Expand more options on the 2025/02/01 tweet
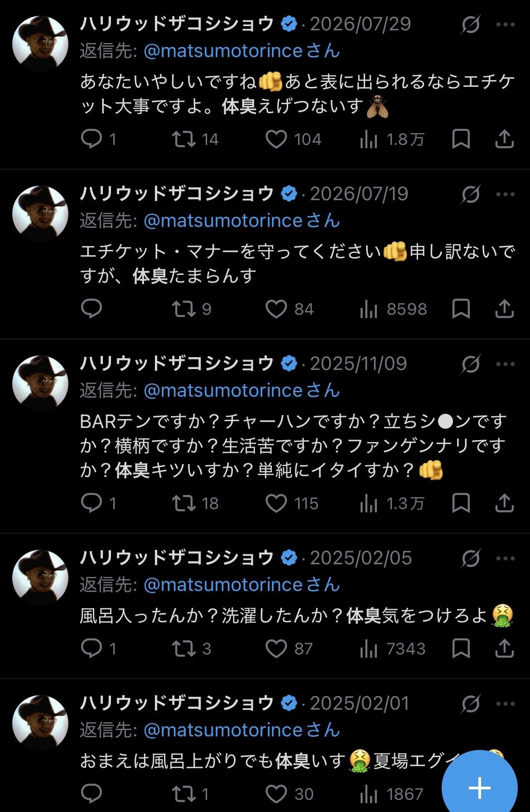The image size is (530, 812). pyautogui.click(x=506, y=704)
